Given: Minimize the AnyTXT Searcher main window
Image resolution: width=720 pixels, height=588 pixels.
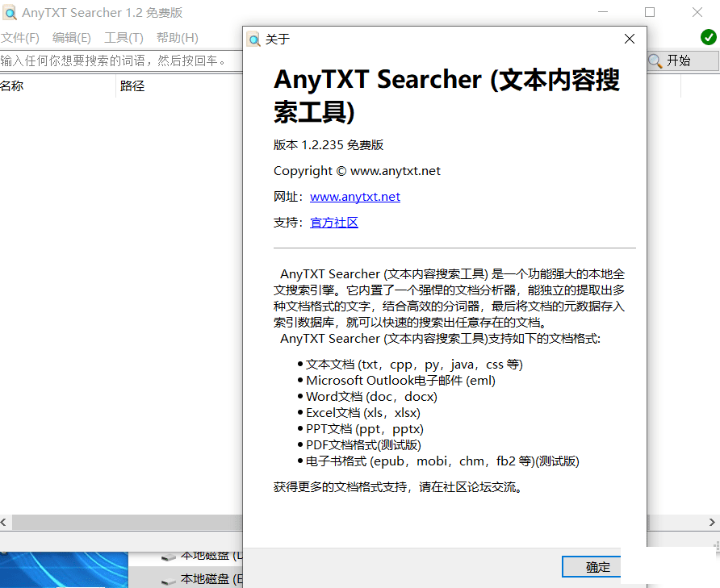Looking at the screenshot, I should 603,12.
